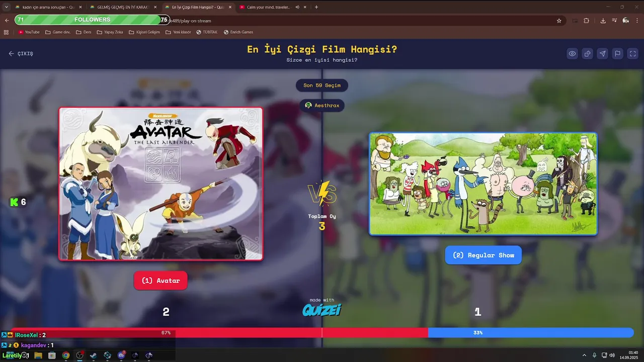Open the YouTube bookmark

[x=29, y=32]
